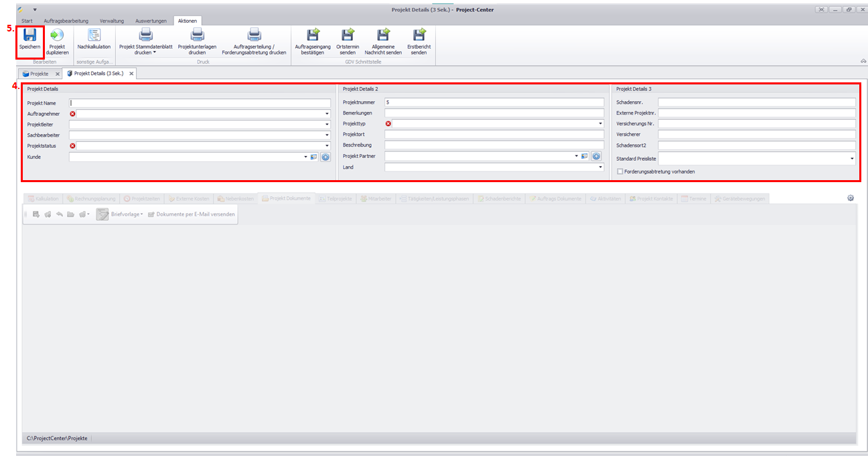
Task: Close the Projekt Details (3 Sek.) tab
Action: (131, 73)
